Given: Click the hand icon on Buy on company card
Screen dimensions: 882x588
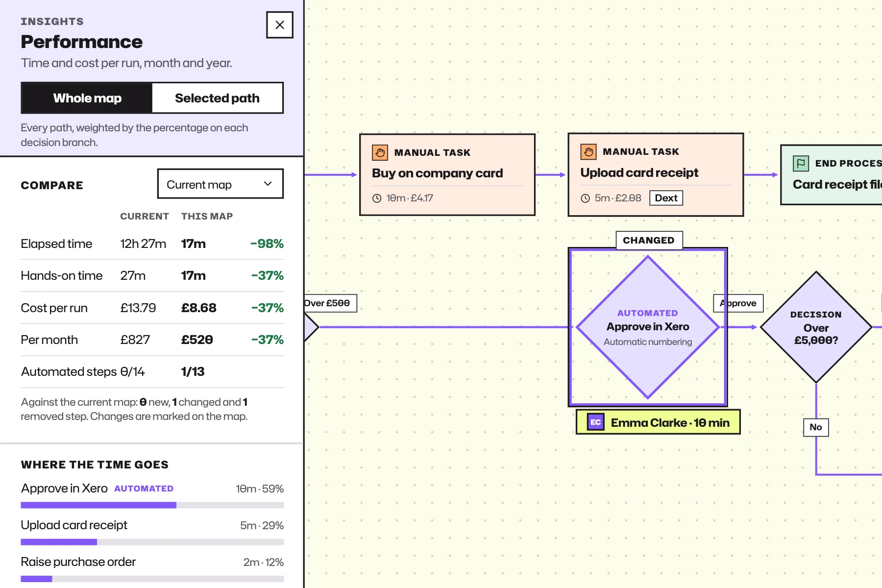Looking at the screenshot, I should (x=380, y=152).
